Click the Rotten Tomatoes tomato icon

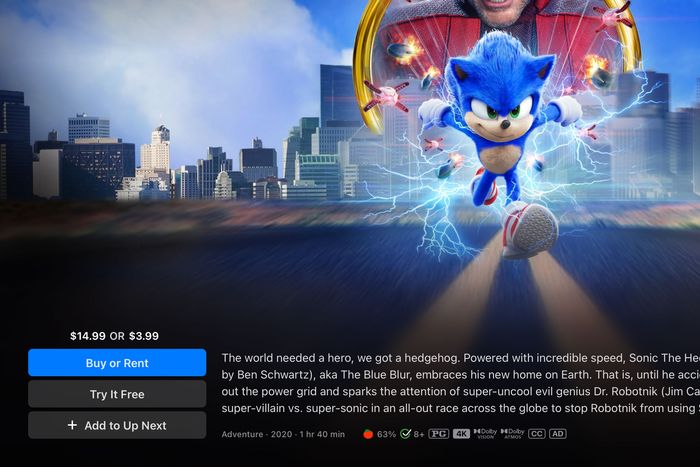pyautogui.click(x=368, y=434)
